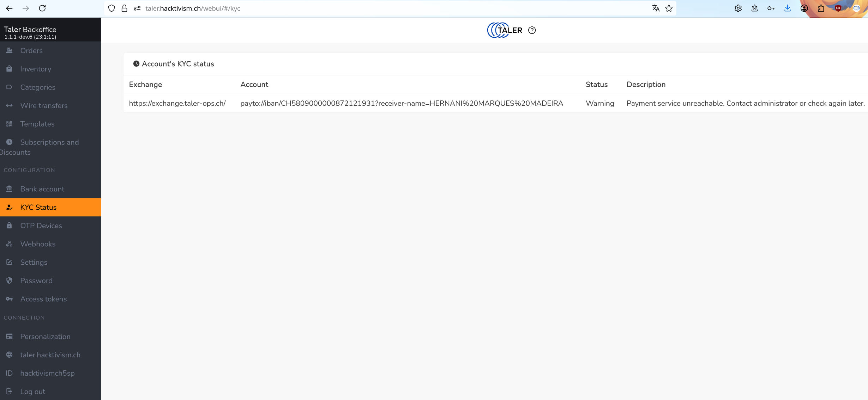This screenshot has height=400, width=868.
Task: Open site permissions icon in address bar
Action: [137, 8]
